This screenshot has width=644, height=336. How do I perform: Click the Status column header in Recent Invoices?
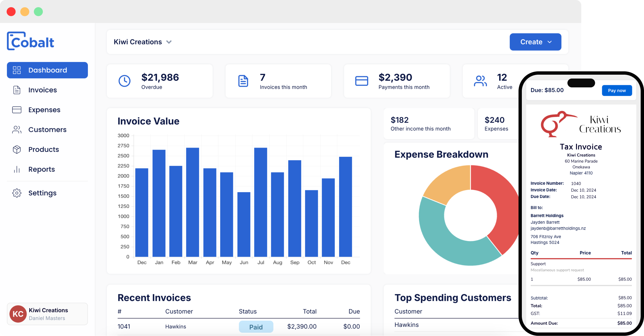(x=248, y=312)
